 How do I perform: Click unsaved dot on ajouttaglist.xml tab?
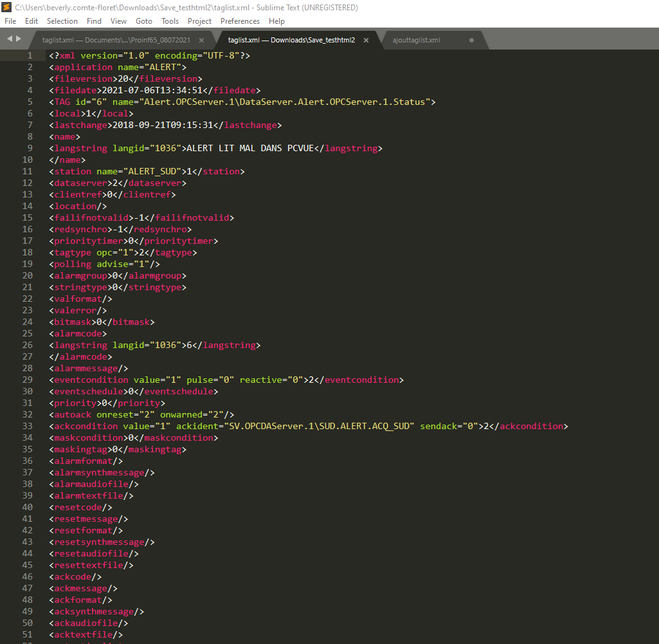click(x=471, y=40)
